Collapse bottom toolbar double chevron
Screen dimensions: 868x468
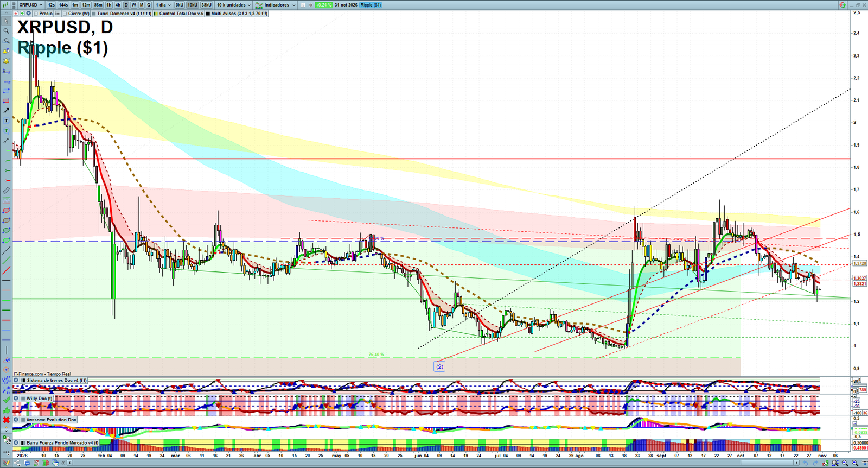pyautogui.click(x=63, y=463)
